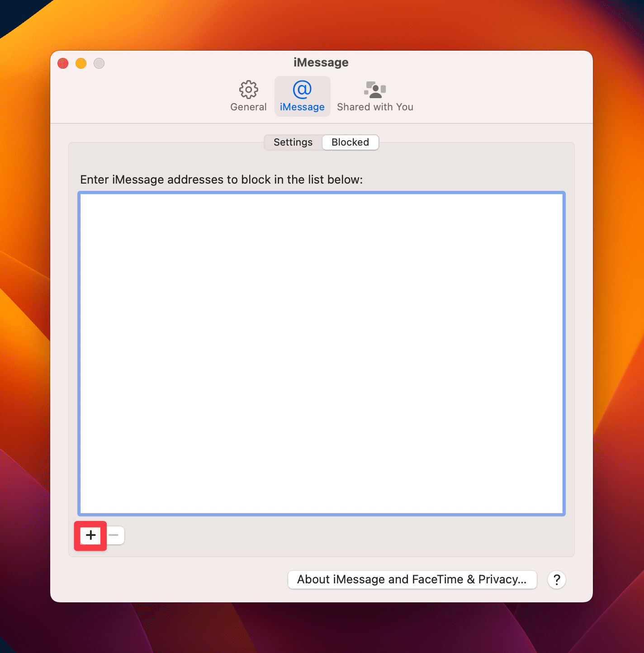Screen dimensions: 644x653
Task: Click the people icon above Shared with You
Action: pyautogui.click(x=374, y=90)
